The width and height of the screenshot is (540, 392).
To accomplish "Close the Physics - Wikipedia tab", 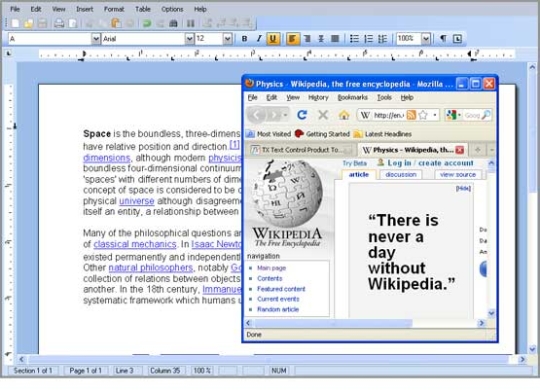I will coord(460,150).
